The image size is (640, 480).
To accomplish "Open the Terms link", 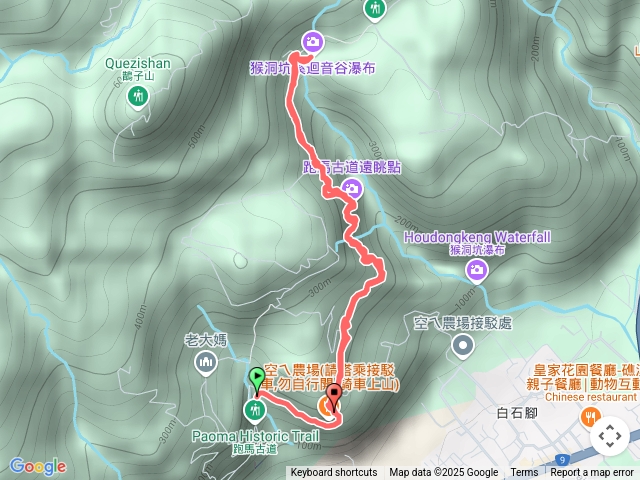I will click(524, 473).
